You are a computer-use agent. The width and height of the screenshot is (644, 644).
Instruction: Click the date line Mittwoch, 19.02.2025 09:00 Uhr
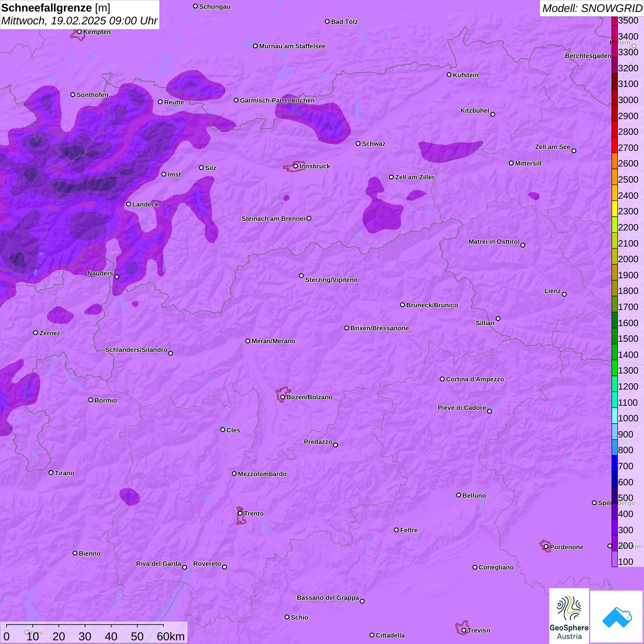pos(79,21)
